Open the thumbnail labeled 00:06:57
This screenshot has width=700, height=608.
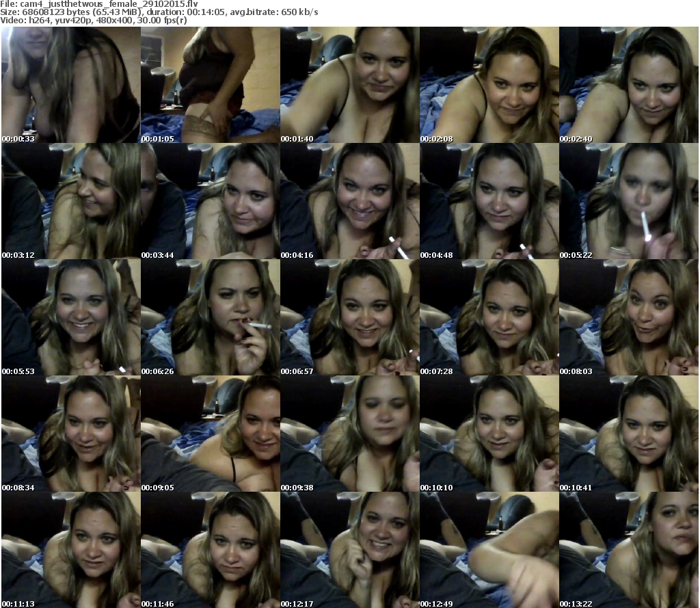(350, 317)
